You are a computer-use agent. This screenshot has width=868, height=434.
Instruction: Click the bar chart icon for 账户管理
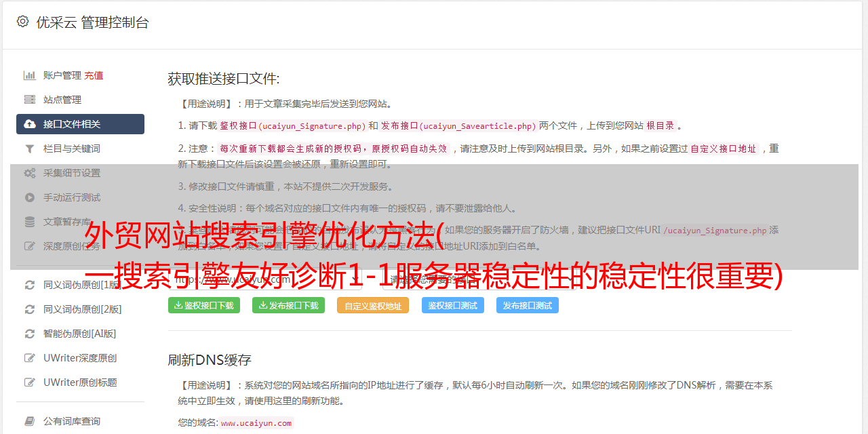(30, 75)
